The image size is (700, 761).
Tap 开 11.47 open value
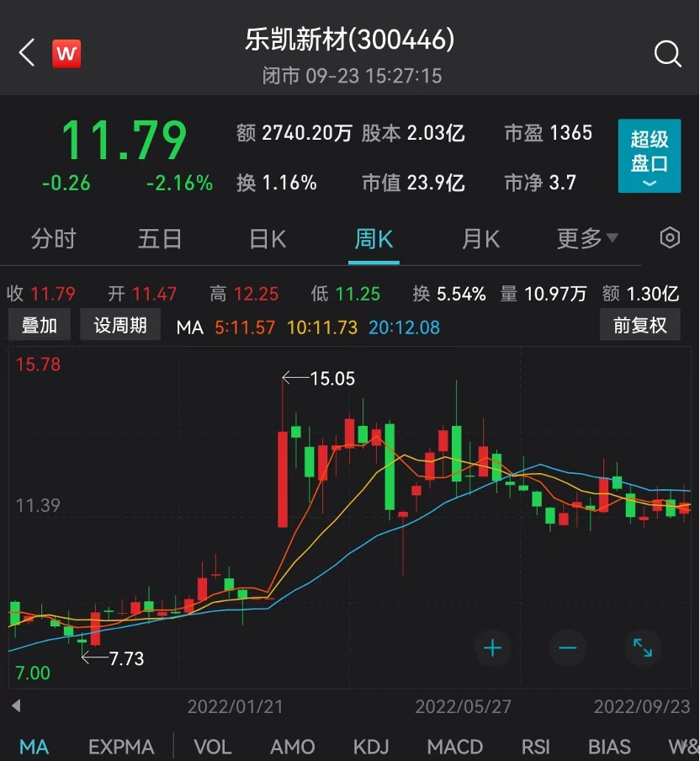pos(142,294)
